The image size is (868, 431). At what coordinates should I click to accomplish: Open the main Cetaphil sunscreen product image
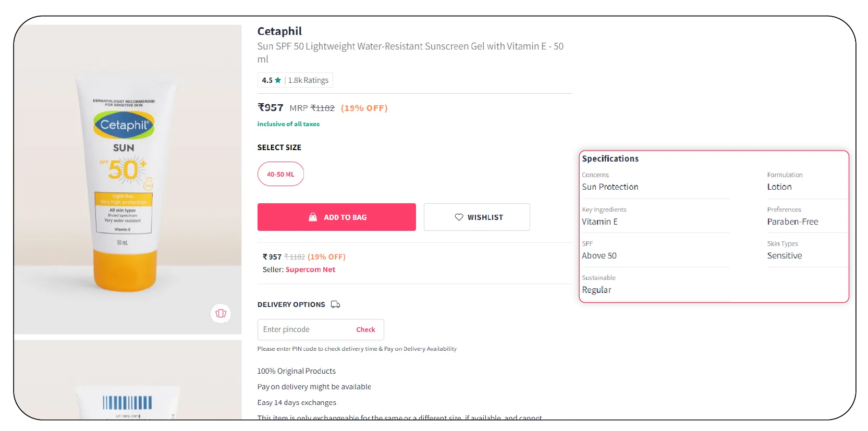pos(128,179)
